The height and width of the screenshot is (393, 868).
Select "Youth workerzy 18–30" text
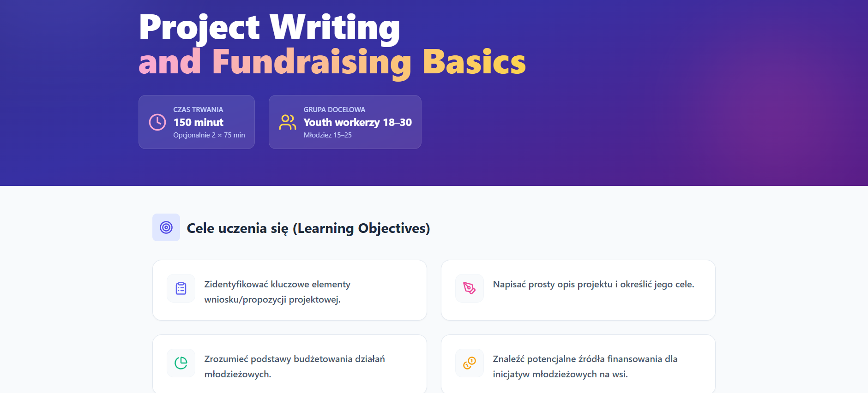click(x=357, y=122)
